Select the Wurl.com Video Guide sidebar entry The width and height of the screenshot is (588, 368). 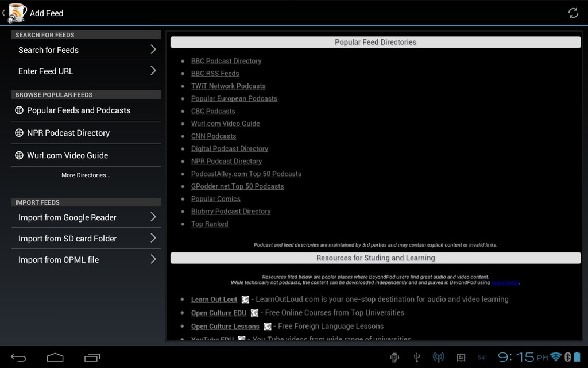86,155
